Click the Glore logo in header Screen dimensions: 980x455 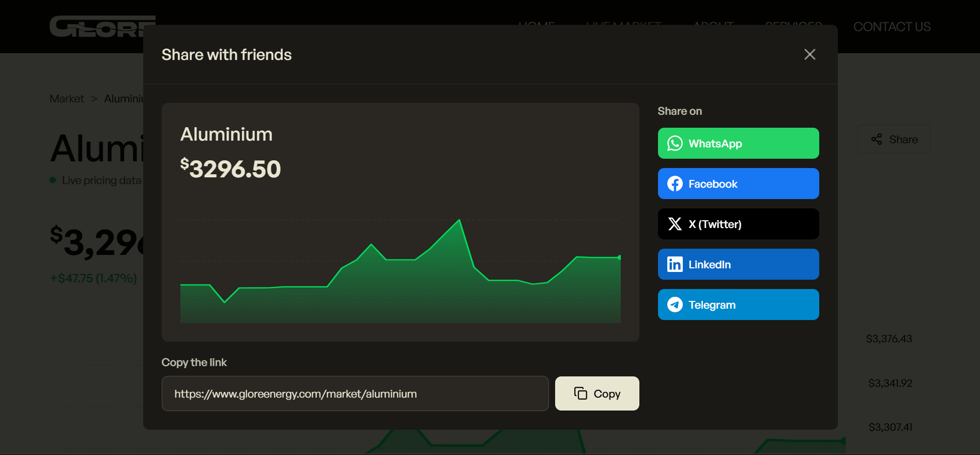tap(102, 26)
